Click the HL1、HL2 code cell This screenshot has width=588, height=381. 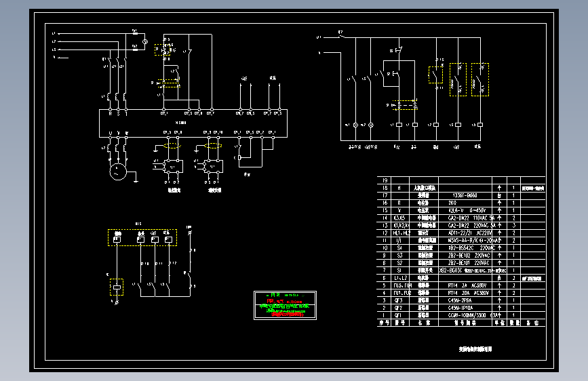(399, 233)
